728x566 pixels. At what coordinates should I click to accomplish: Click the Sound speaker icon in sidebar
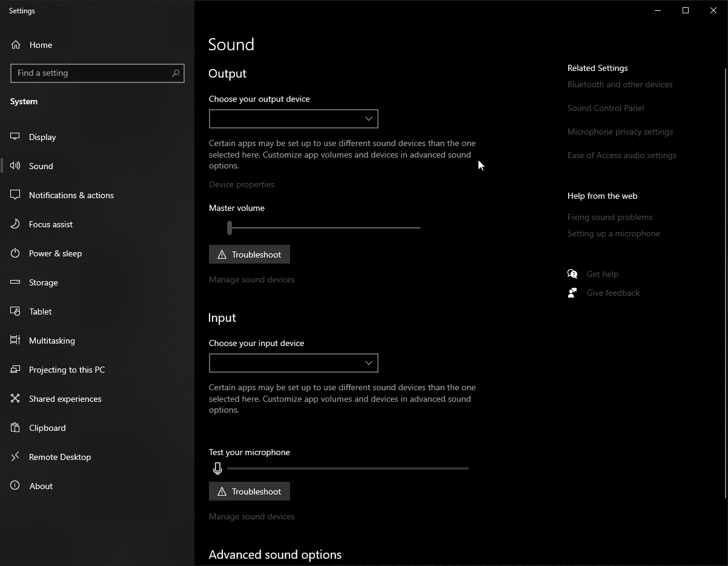point(15,165)
